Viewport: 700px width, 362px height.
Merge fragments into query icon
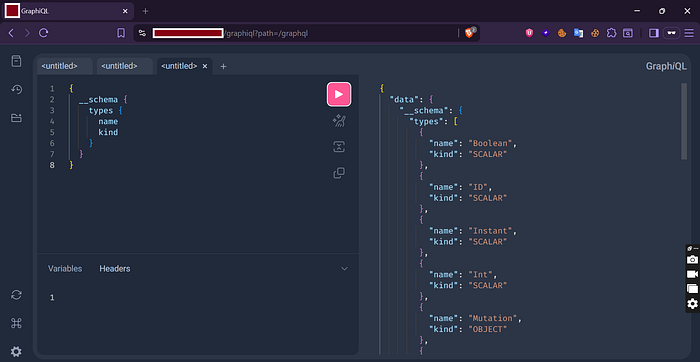339,147
